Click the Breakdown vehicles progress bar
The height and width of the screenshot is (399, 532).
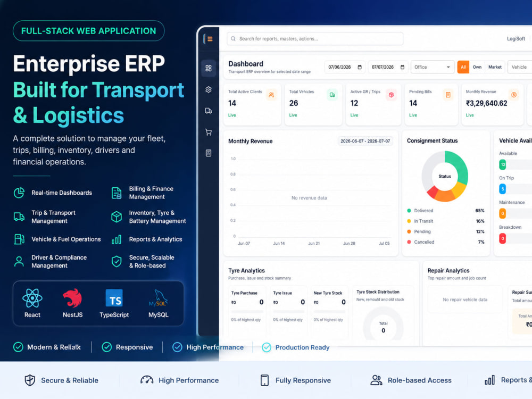point(516,238)
